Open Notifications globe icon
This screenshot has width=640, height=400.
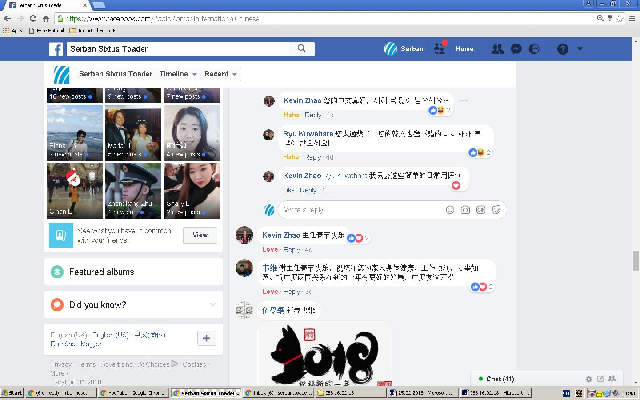pos(534,49)
